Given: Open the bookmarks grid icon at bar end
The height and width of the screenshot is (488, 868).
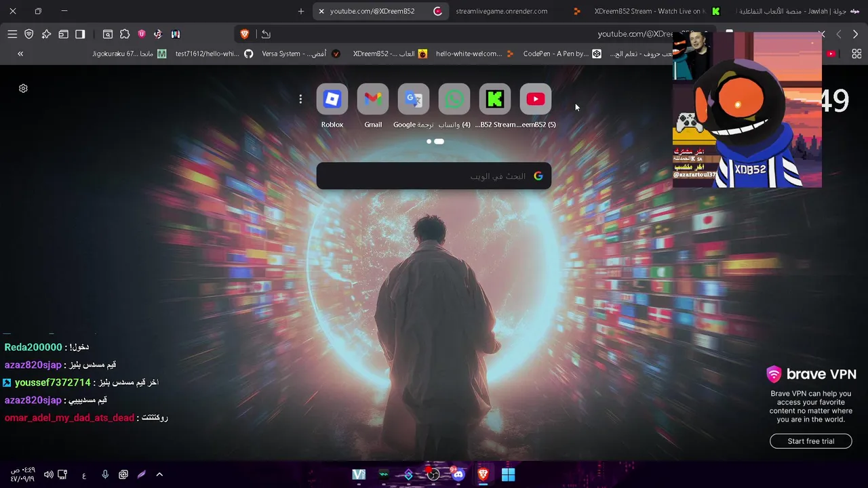Looking at the screenshot, I should (x=856, y=54).
